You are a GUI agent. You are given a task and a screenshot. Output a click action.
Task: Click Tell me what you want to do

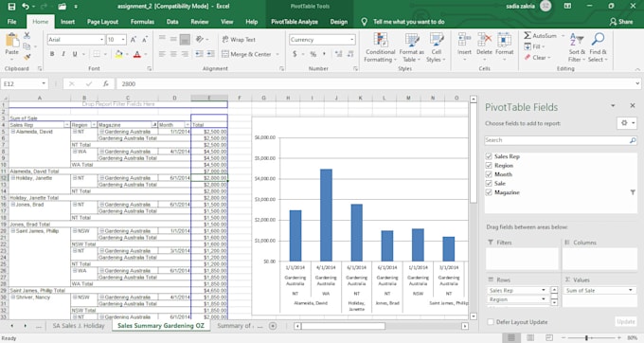click(409, 22)
